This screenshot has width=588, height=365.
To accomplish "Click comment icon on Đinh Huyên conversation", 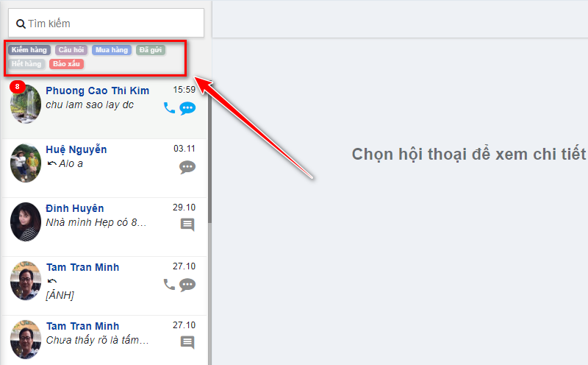I will click(x=187, y=225).
